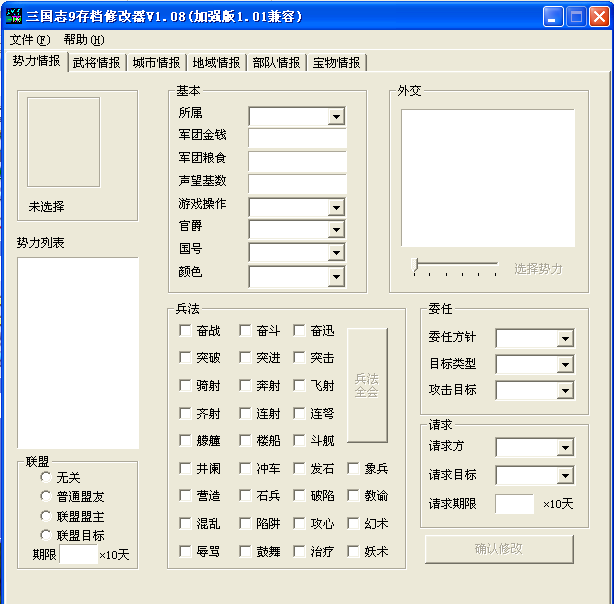Expand the 游戏操作 dropdown
The width and height of the screenshot is (614, 604).
coord(336,208)
